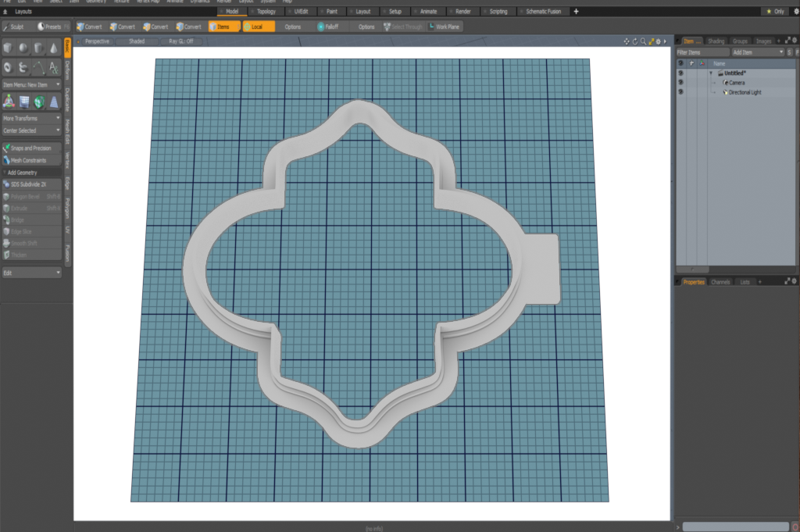Click the Snaps and Precision button
This screenshot has height=532, width=800.
point(31,148)
